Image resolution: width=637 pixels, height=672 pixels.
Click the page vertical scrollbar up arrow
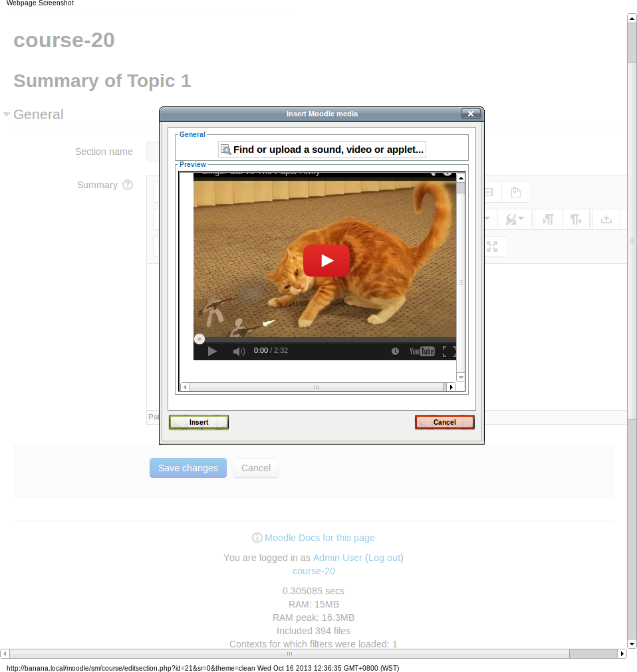click(632, 19)
